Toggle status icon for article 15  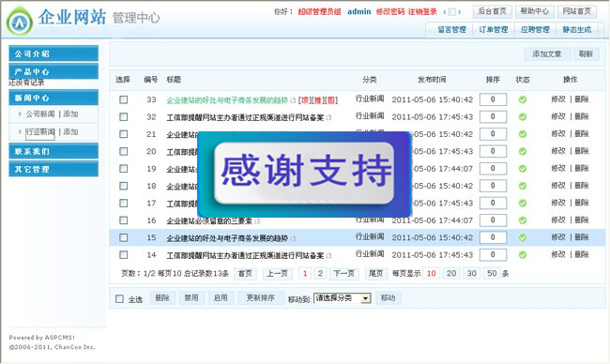(x=523, y=237)
